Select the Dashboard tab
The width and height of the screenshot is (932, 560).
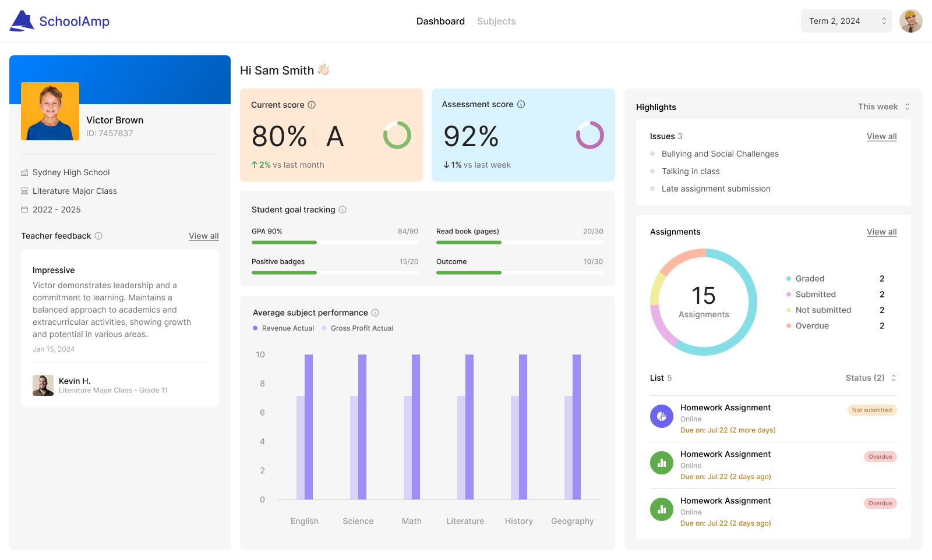(440, 21)
